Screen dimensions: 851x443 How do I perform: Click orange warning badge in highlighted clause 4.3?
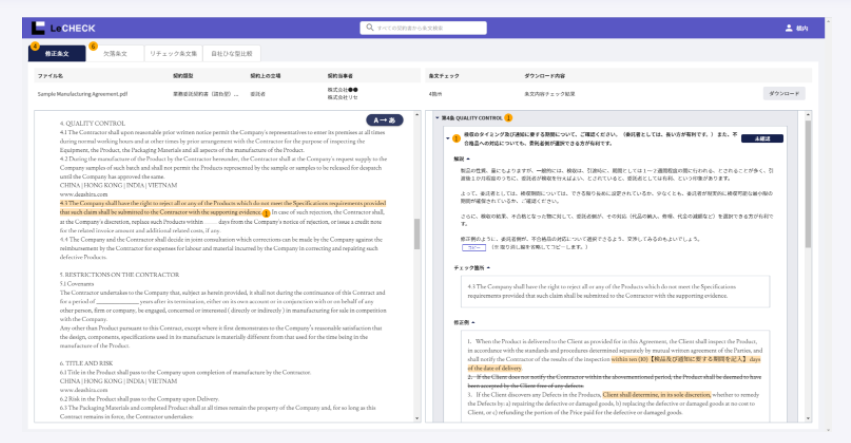point(265,212)
